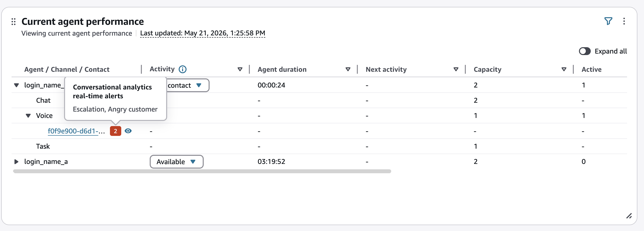Screen dimensions: 644x231
Task: Click the eye monitor icon beside contact
Action: point(128,131)
